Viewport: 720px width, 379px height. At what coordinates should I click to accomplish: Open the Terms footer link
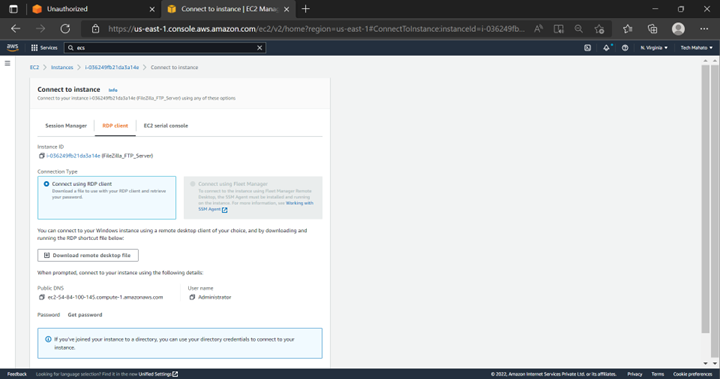658,374
